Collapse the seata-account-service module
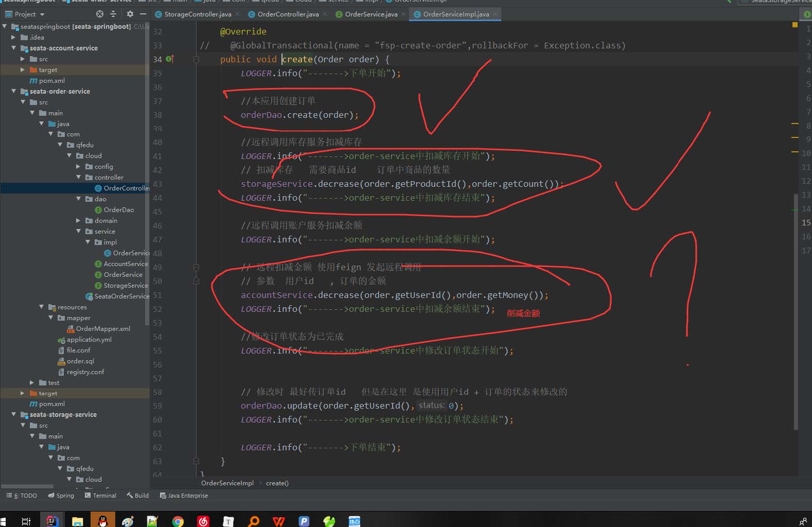 [x=14, y=48]
